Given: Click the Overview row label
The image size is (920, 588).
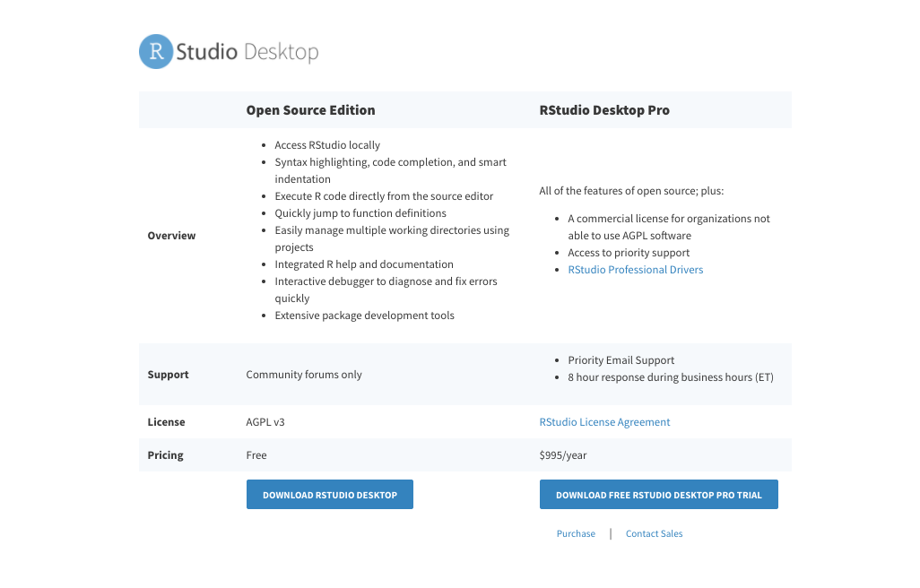Looking at the screenshot, I should pyautogui.click(x=171, y=236).
